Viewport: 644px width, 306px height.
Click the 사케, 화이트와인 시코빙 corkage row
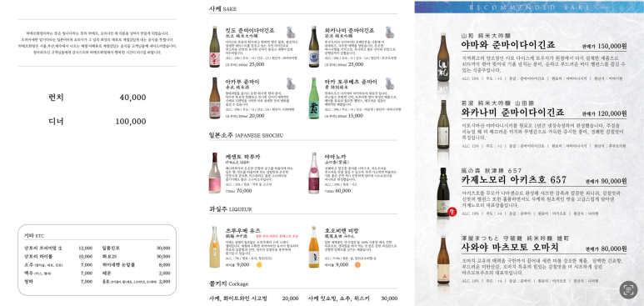[x=253, y=298]
